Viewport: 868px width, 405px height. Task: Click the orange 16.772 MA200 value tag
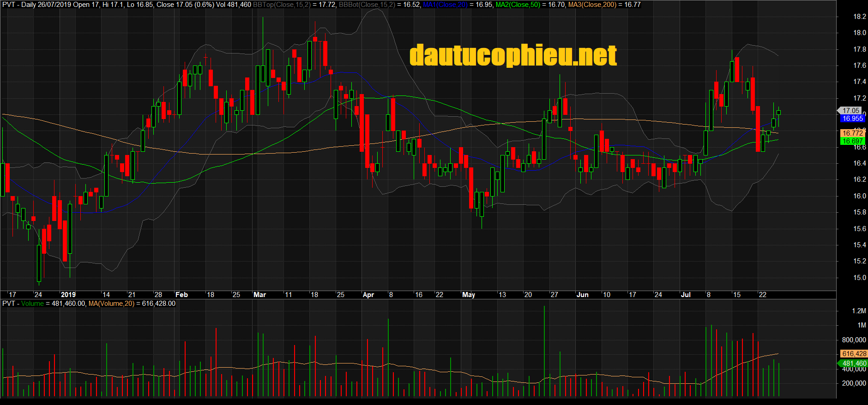point(852,133)
